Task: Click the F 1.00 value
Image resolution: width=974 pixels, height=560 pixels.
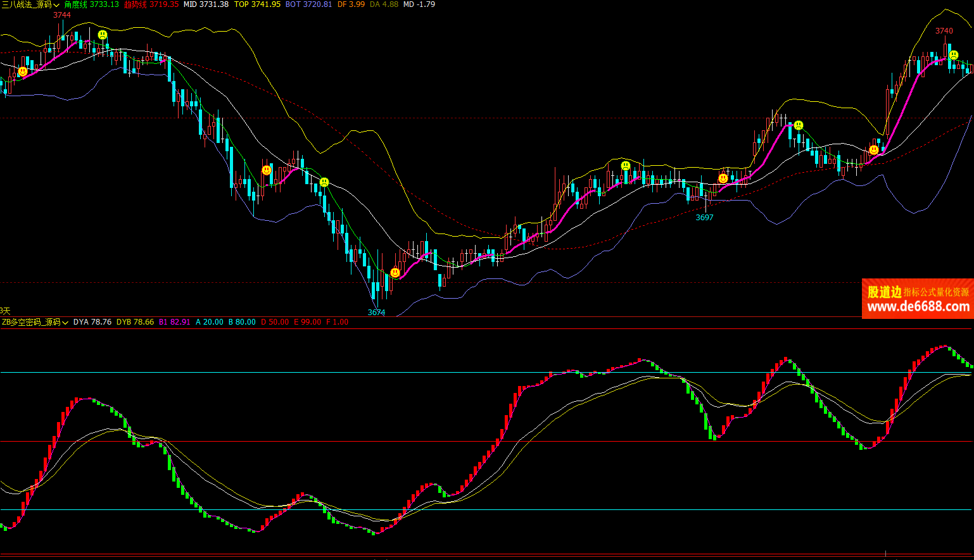Action: (x=337, y=322)
